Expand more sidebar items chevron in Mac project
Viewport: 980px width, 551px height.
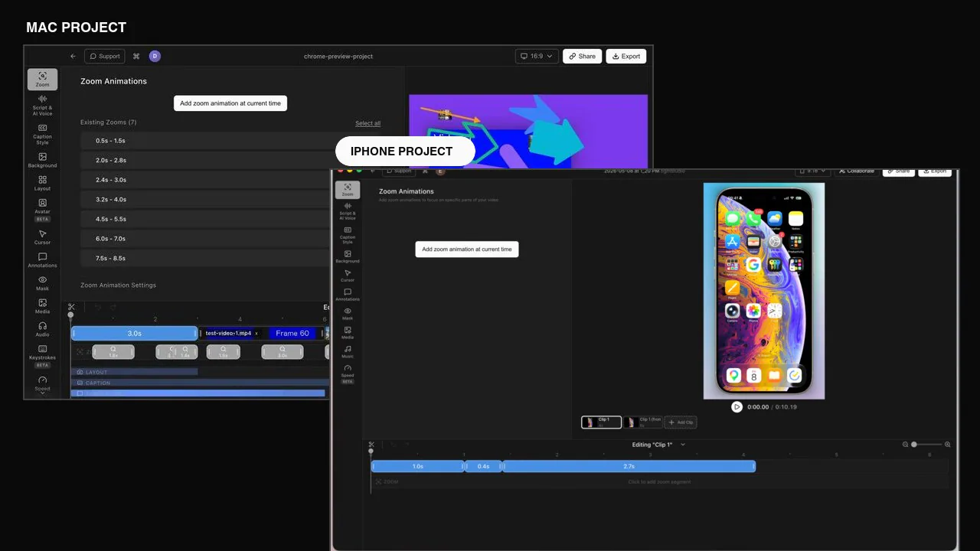(x=42, y=393)
